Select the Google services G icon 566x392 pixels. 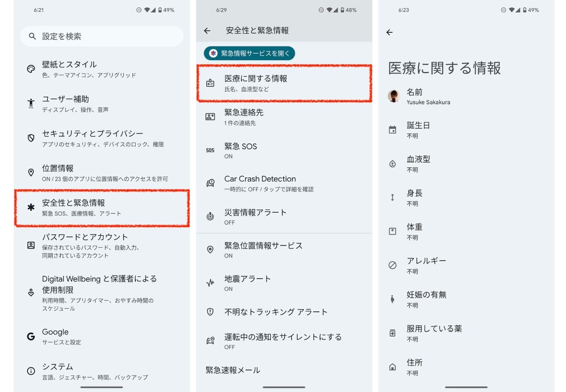pyautogui.click(x=31, y=336)
